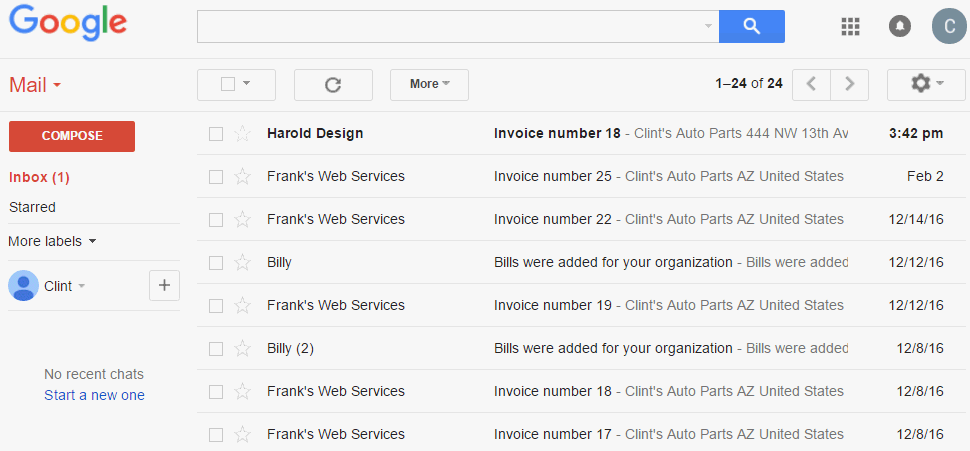Select the Harold Design email checkbox
The image size is (970, 451).
(216, 134)
